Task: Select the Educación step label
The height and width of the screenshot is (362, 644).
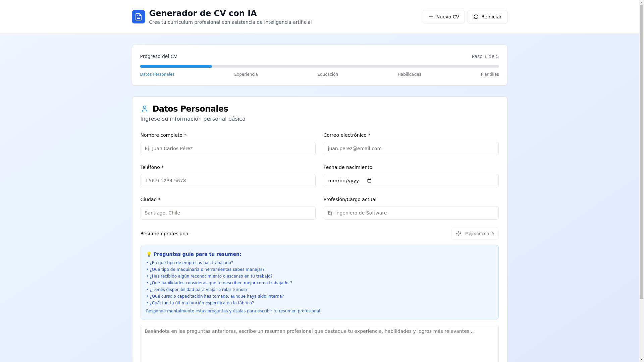Action: pyautogui.click(x=328, y=74)
